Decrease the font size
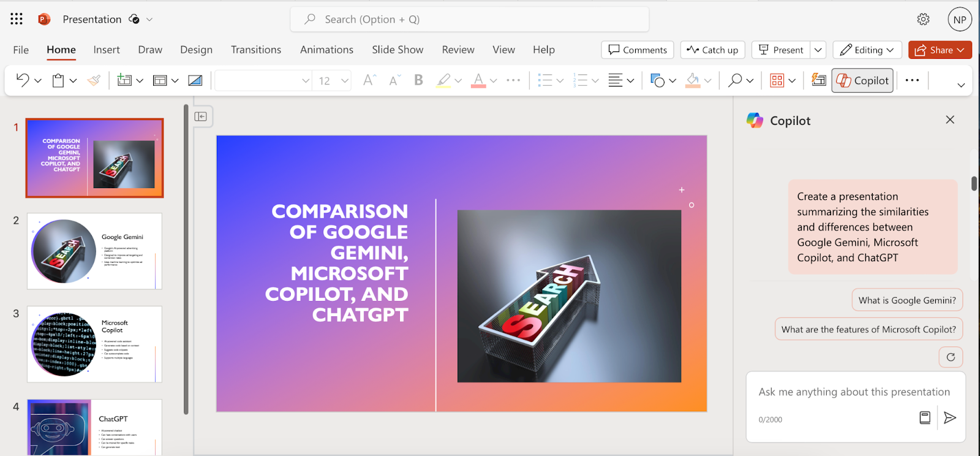 (394, 80)
